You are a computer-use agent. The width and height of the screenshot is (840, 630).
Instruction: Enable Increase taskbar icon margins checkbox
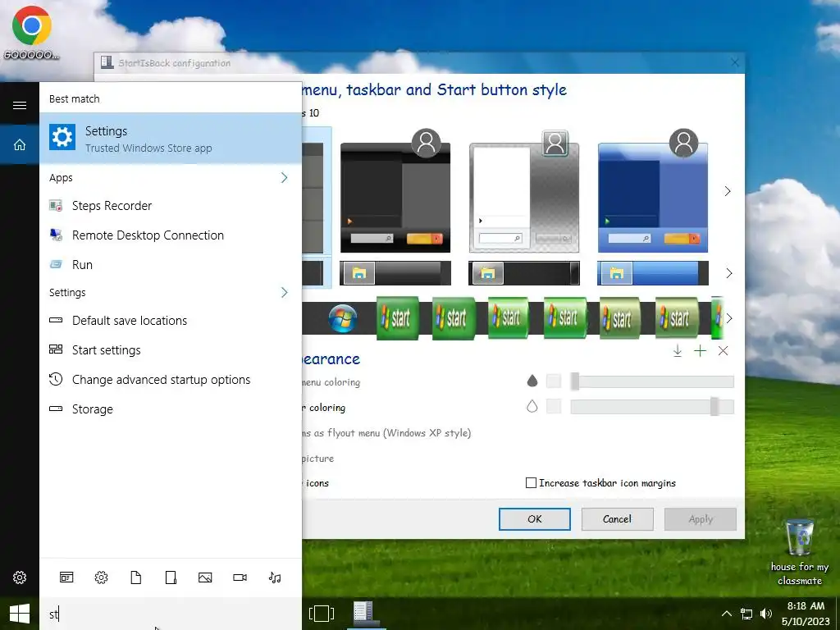click(531, 482)
